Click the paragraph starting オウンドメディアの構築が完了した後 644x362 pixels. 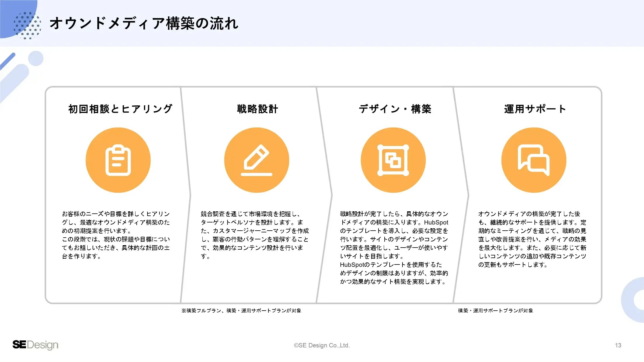[532, 239]
